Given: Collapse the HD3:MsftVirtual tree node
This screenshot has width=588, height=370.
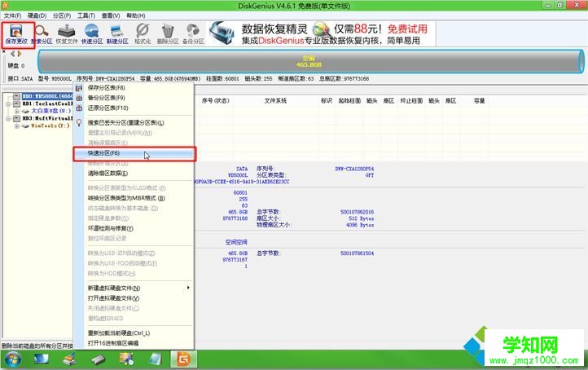Looking at the screenshot, I should (8, 119).
